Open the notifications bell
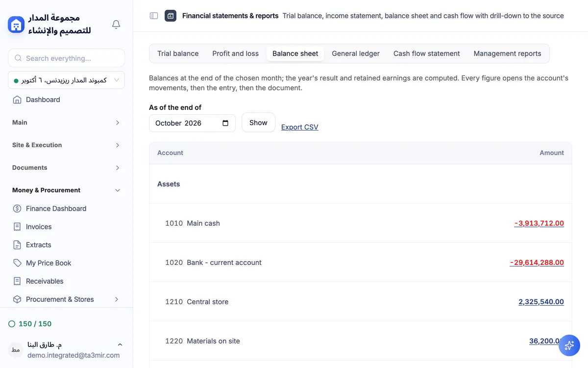Screen dimensions: 588x368 pyautogui.click(x=116, y=24)
